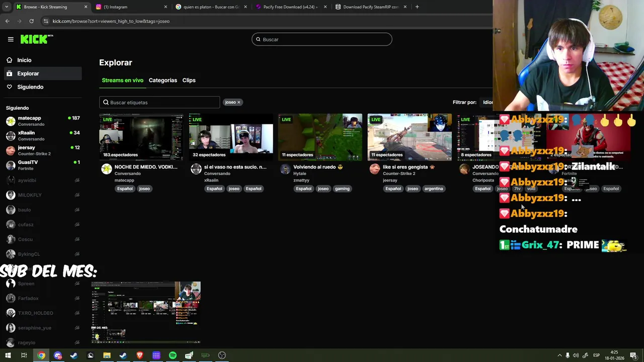Open offline channel TXRO_HOLDEO
644x362 pixels.
click(43, 313)
